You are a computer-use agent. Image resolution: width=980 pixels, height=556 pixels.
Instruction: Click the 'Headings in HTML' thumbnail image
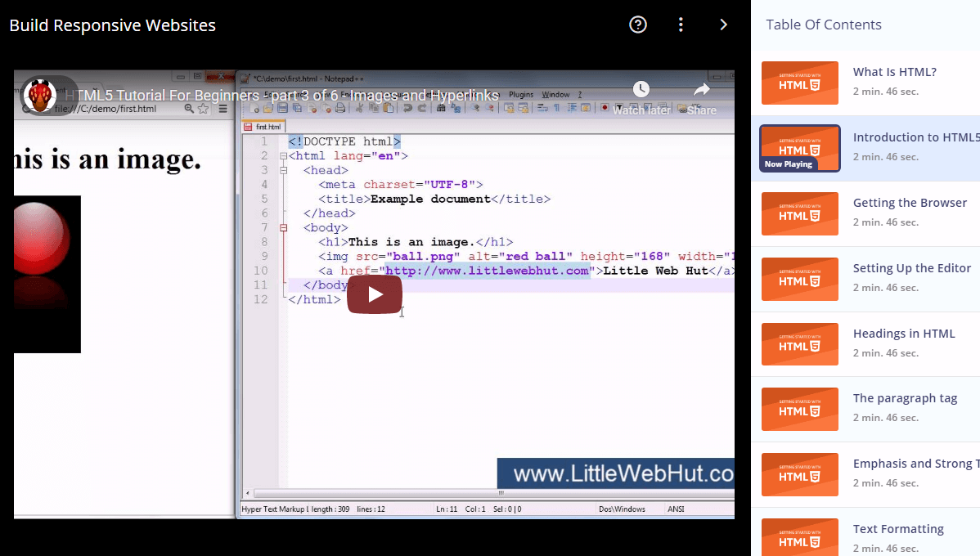click(799, 344)
